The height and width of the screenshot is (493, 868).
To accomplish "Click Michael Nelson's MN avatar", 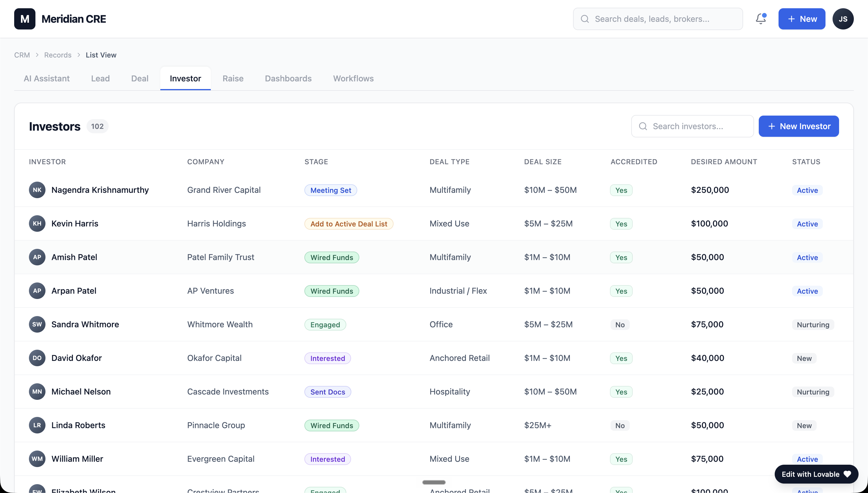I will (37, 392).
